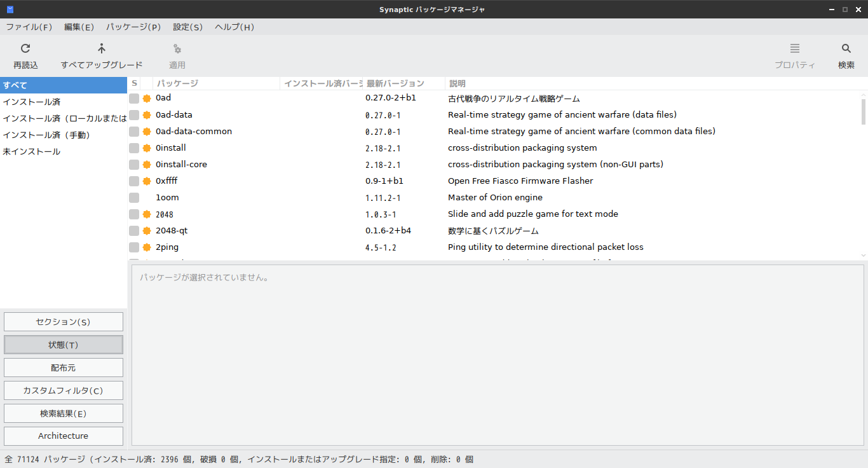Click description 'Open Free Fiasco Firmware Flasher'

pyautogui.click(x=520, y=181)
